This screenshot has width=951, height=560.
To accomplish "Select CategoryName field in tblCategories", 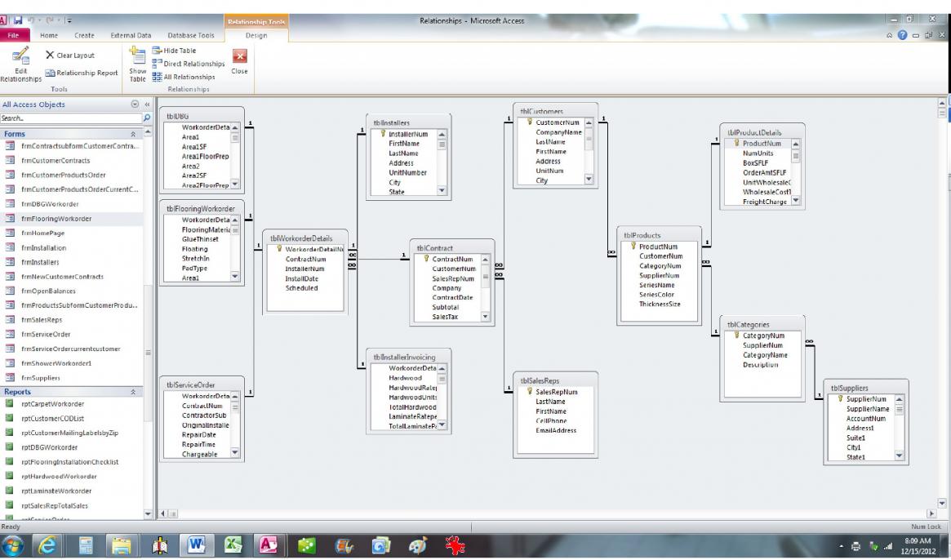I will click(x=765, y=355).
